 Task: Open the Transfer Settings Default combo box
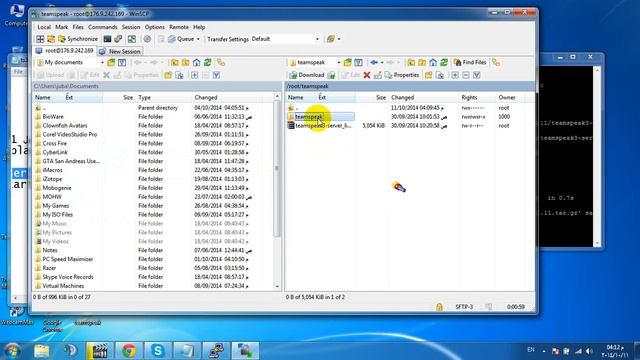click(x=285, y=39)
